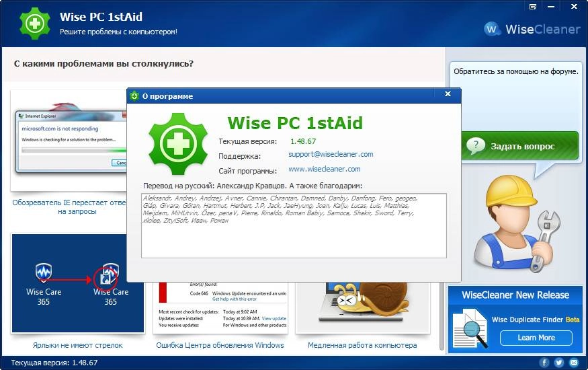Click Learn More for Wise Duplicate Finder
The image size is (588, 370).
[536, 338]
